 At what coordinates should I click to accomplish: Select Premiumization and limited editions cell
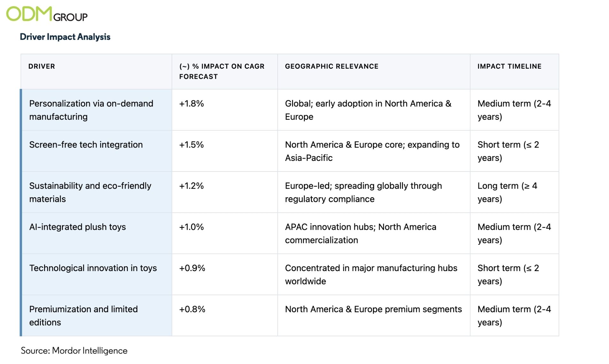point(83,315)
